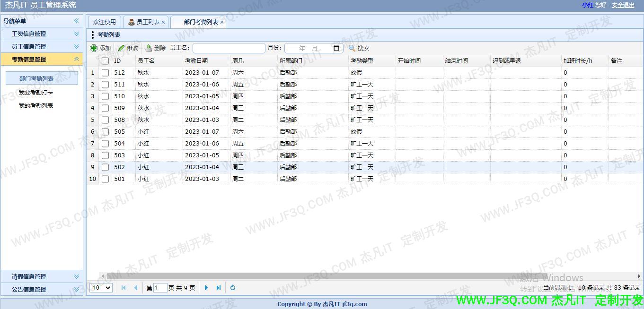Check the checkbox for record ID 501
Image resolution: width=644 pixels, height=309 pixels.
pos(105,179)
